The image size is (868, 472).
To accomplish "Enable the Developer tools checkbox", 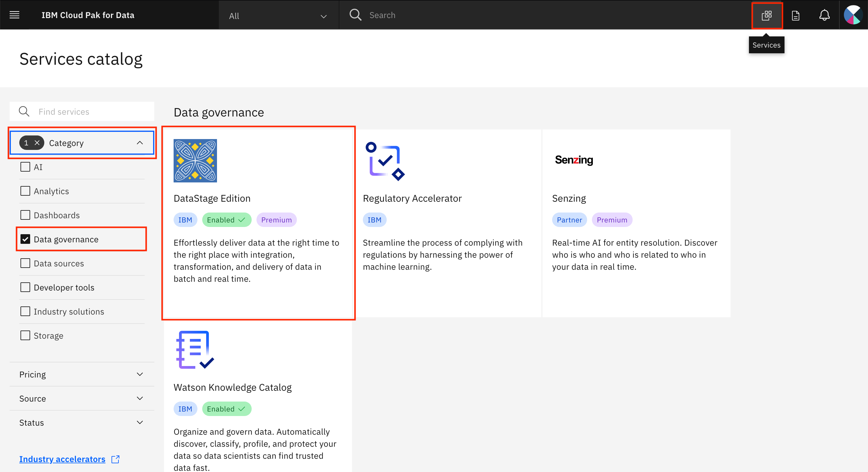I will (x=25, y=287).
